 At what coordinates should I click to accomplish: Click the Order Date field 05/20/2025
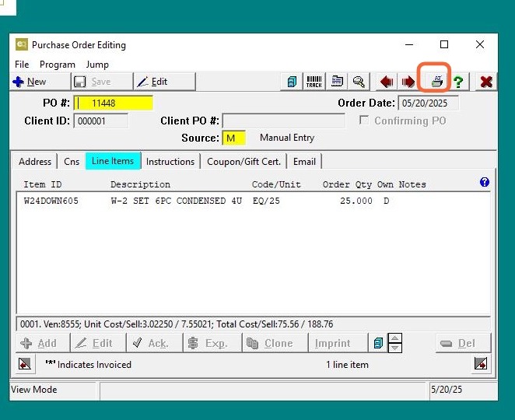pos(429,103)
